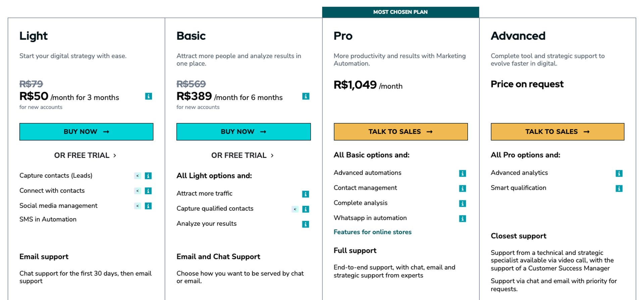
Task: Click the info icon next to the R$50 price
Action: coord(148,96)
